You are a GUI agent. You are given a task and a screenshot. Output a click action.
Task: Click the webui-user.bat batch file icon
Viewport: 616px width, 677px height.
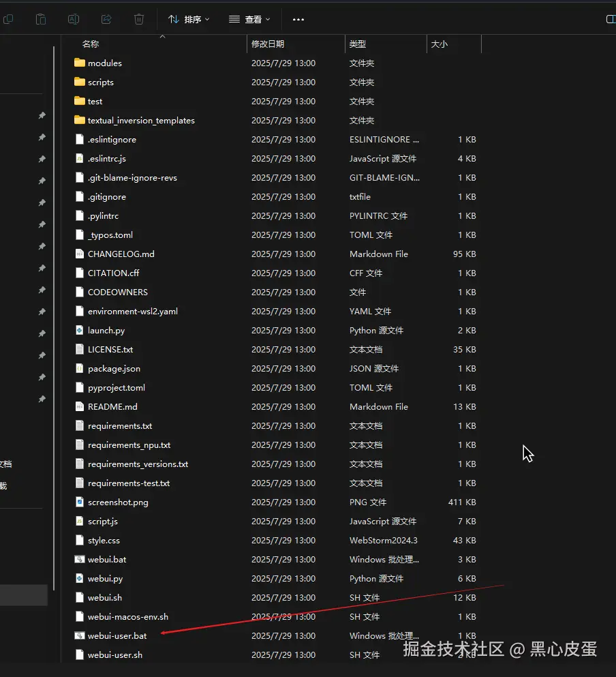tap(80, 635)
